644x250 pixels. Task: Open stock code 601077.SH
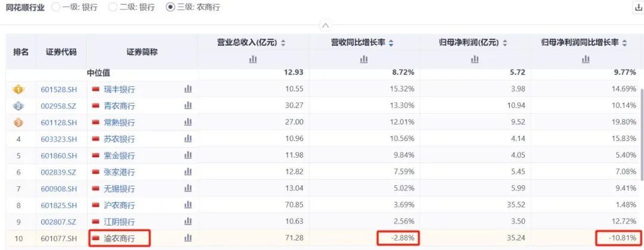[58, 239]
